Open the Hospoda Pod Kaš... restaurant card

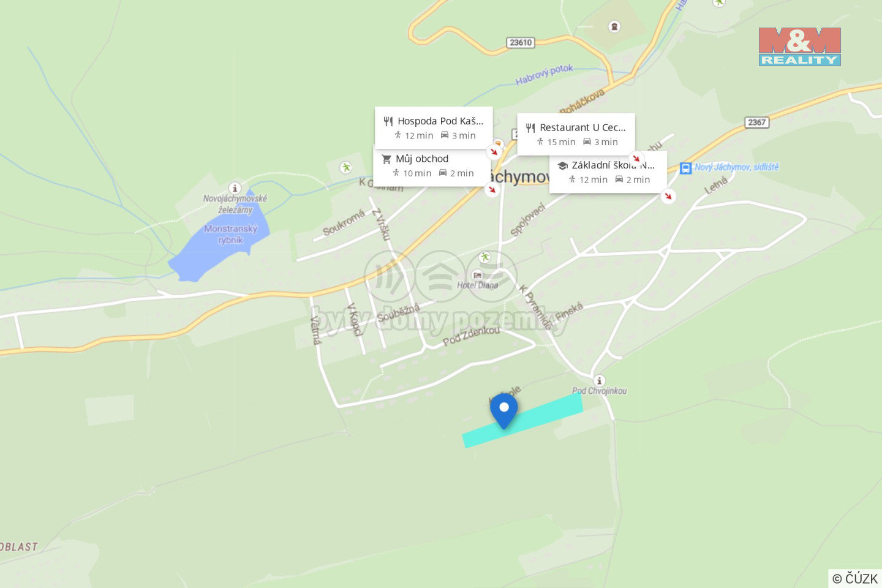[434, 128]
